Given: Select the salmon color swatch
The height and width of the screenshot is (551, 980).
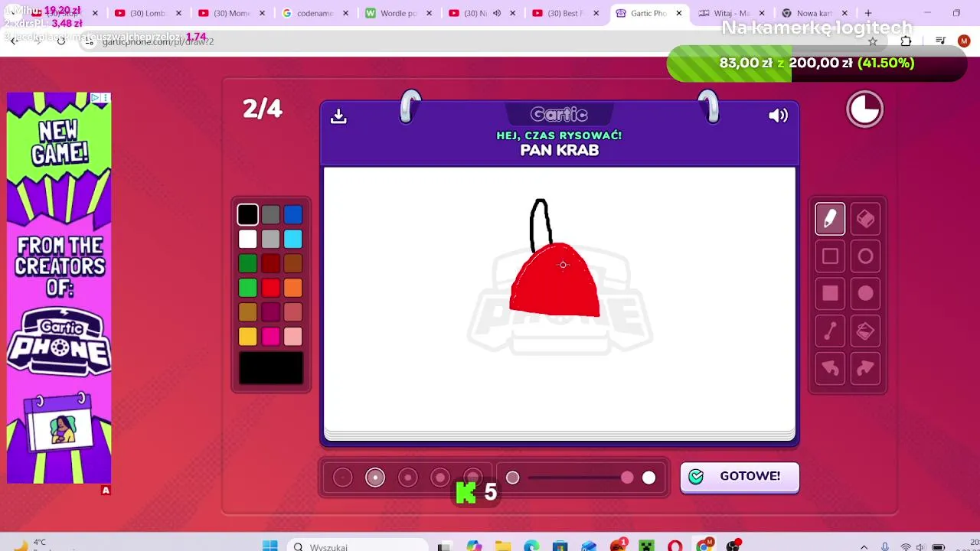Looking at the screenshot, I should pyautogui.click(x=293, y=312).
